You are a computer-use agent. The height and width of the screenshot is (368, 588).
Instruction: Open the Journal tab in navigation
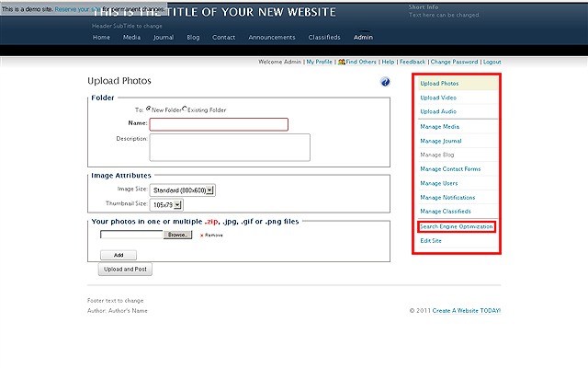pos(164,38)
